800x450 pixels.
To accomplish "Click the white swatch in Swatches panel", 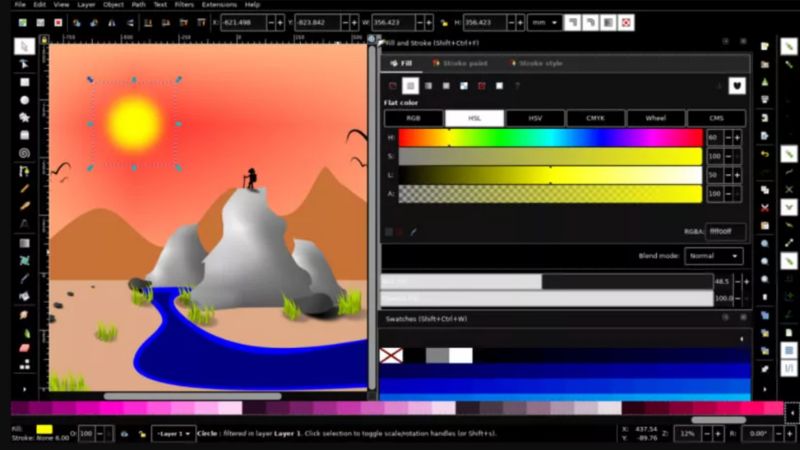I will pyautogui.click(x=461, y=356).
